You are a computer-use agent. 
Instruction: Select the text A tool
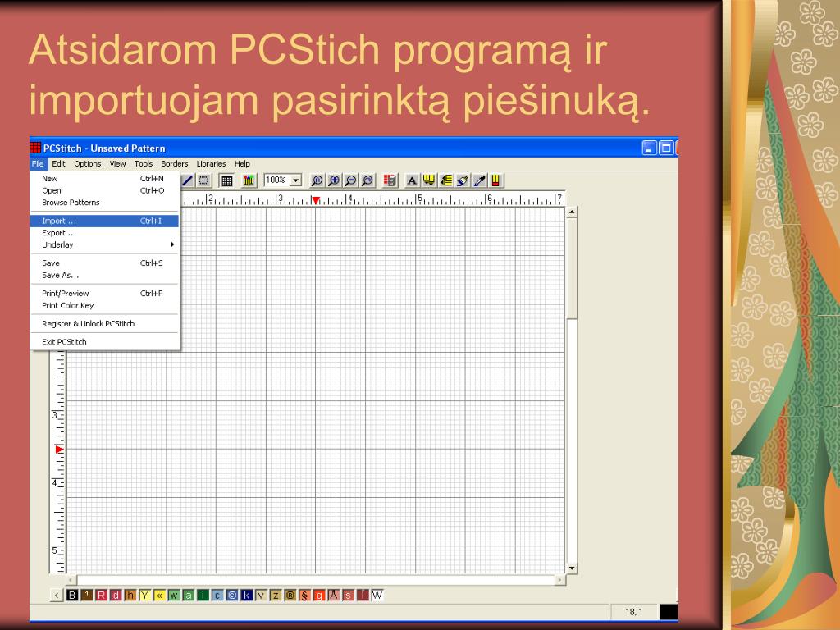pos(412,180)
